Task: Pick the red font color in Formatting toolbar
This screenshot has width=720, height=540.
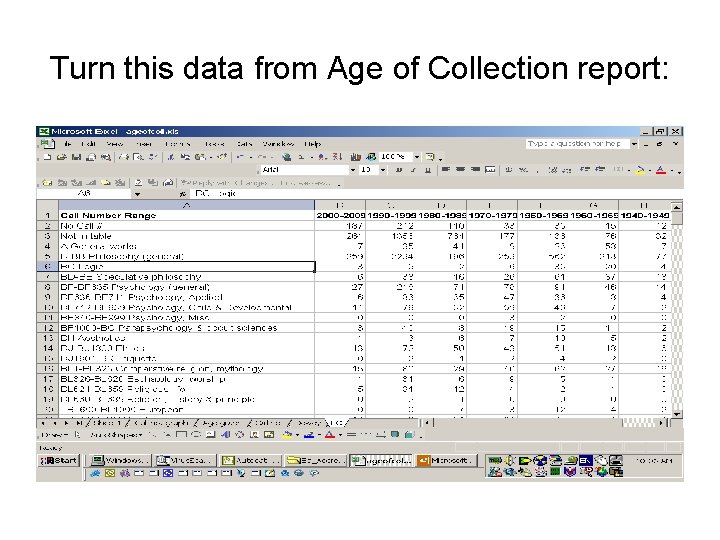Action: 661,170
